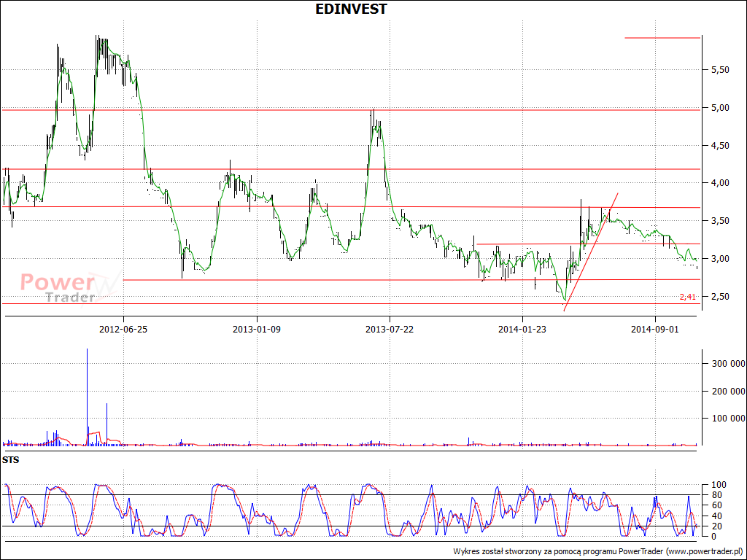
Task: Click the red 2,41 support level value
Action: 687,297
